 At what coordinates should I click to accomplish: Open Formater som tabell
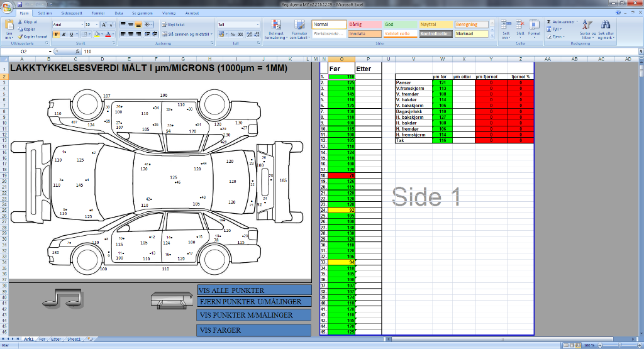click(x=299, y=30)
